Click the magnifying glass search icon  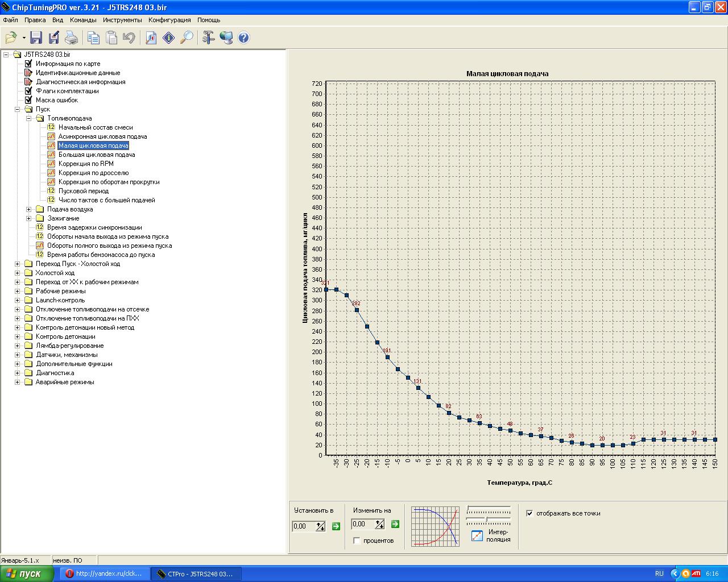tap(187, 38)
